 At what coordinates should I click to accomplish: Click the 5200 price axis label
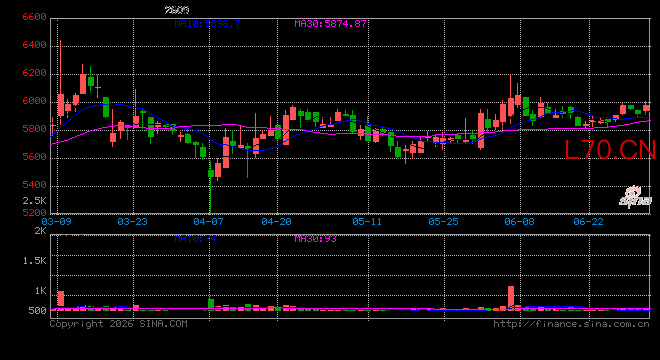tap(34, 213)
